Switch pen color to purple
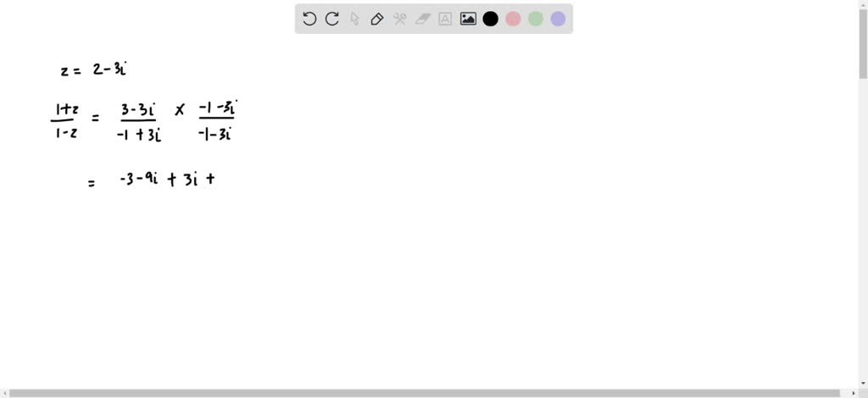This screenshot has height=398, width=868. [x=558, y=19]
